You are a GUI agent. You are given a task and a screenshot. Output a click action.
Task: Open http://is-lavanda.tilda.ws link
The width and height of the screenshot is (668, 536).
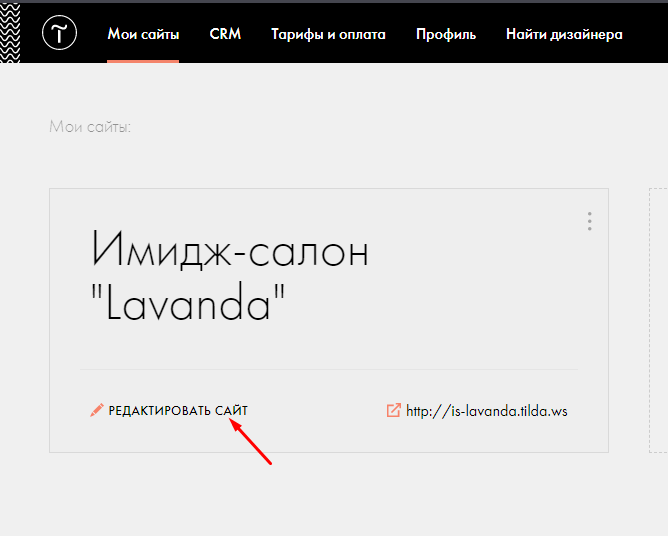click(487, 411)
